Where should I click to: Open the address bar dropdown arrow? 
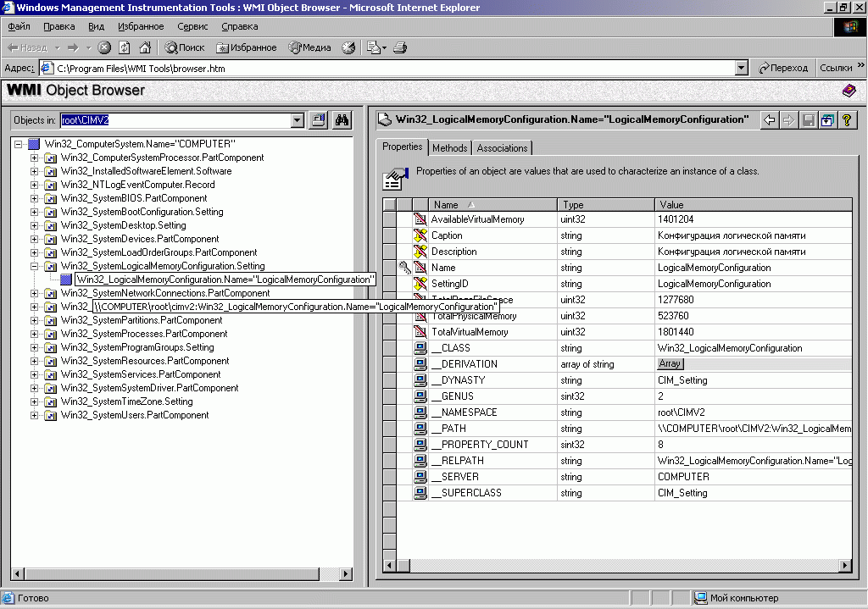[742, 68]
